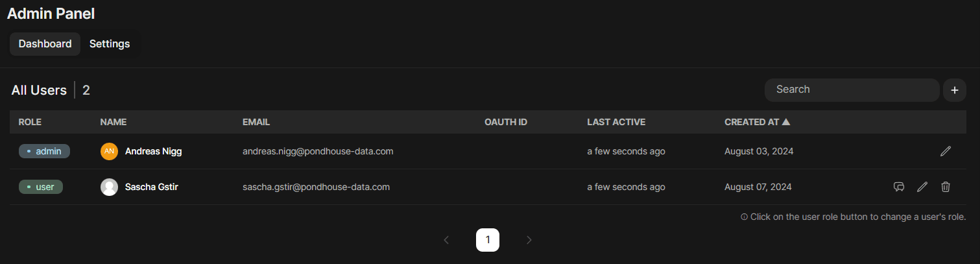This screenshot has height=264, width=980.
Task: Click the add user plus button
Action: coord(954,90)
